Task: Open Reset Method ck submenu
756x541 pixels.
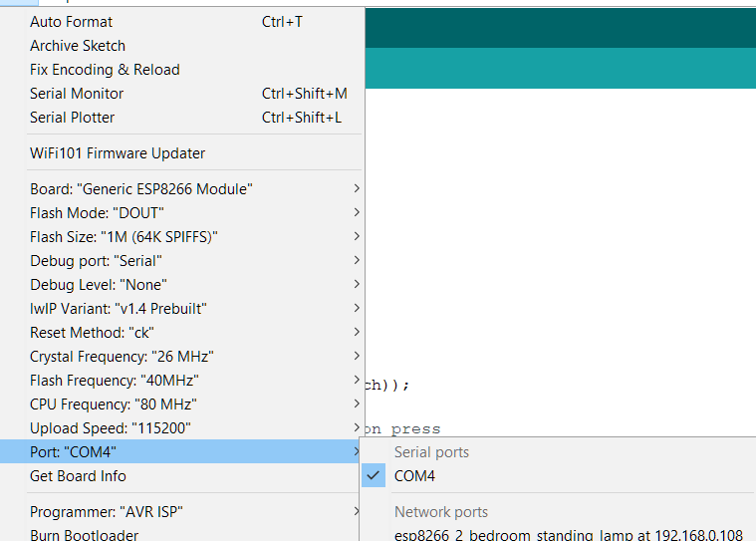Action: click(92, 332)
